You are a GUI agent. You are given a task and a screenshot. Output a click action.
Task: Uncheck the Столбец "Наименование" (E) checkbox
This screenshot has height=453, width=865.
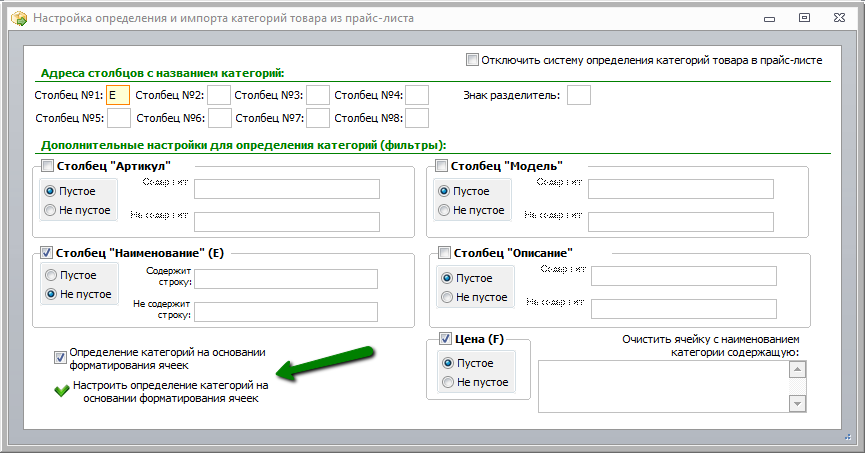point(47,253)
